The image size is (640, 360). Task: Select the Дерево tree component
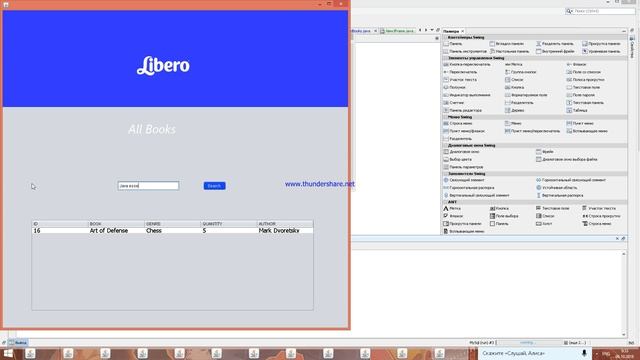(x=514, y=111)
